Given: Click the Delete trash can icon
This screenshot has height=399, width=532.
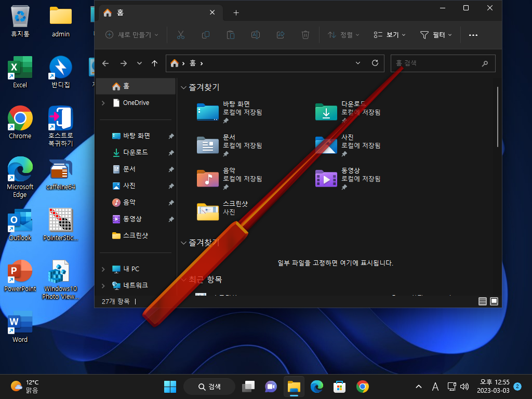Looking at the screenshot, I should [305, 35].
